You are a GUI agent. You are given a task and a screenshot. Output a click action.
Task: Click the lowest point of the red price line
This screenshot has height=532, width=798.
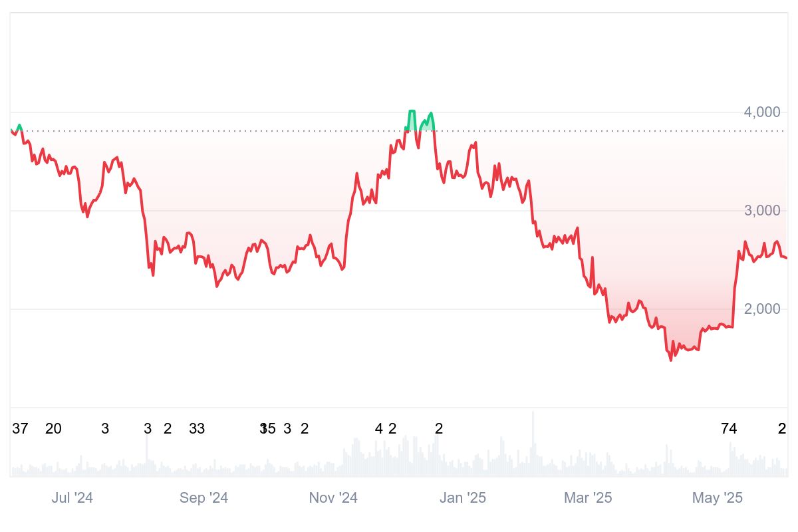(671, 360)
